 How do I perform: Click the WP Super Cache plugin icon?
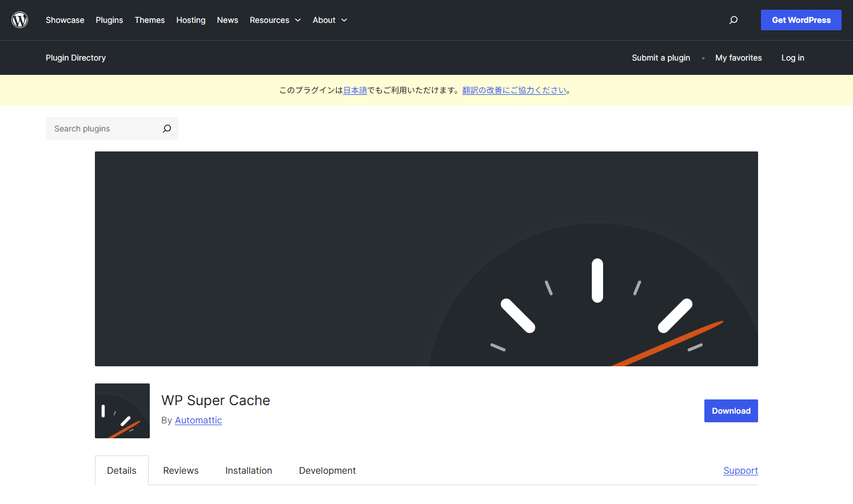point(122,411)
